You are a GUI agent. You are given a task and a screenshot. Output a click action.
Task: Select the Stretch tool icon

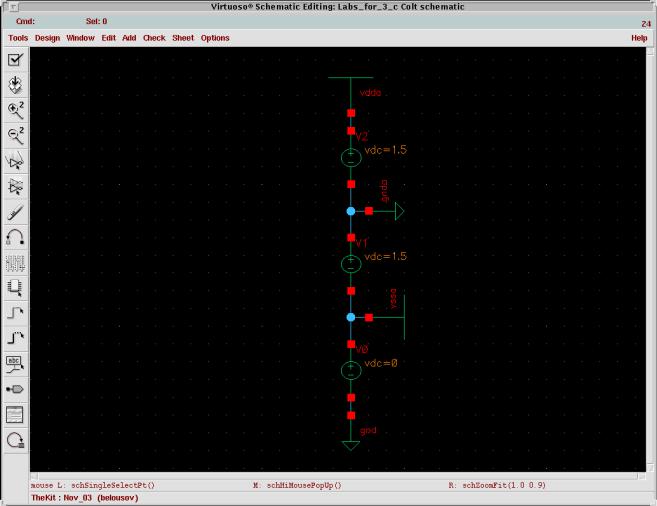pos(15,162)
